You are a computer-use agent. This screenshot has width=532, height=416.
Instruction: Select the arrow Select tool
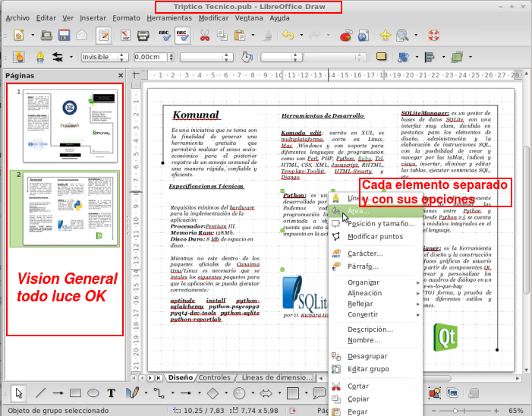[x=19, y=393]
